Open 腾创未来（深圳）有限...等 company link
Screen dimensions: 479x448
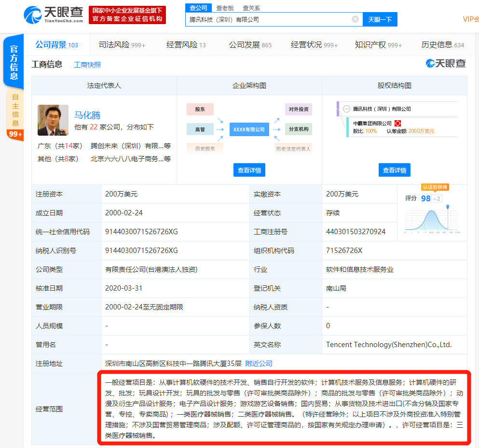pyautogui.click(x=130, y=146)
